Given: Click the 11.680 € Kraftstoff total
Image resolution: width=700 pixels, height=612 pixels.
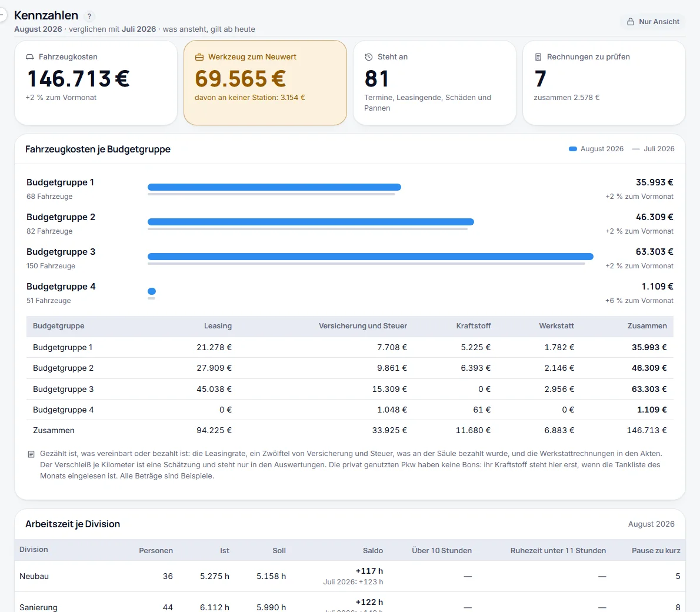Looking at the screenshot, I should (x=473, y=430).
